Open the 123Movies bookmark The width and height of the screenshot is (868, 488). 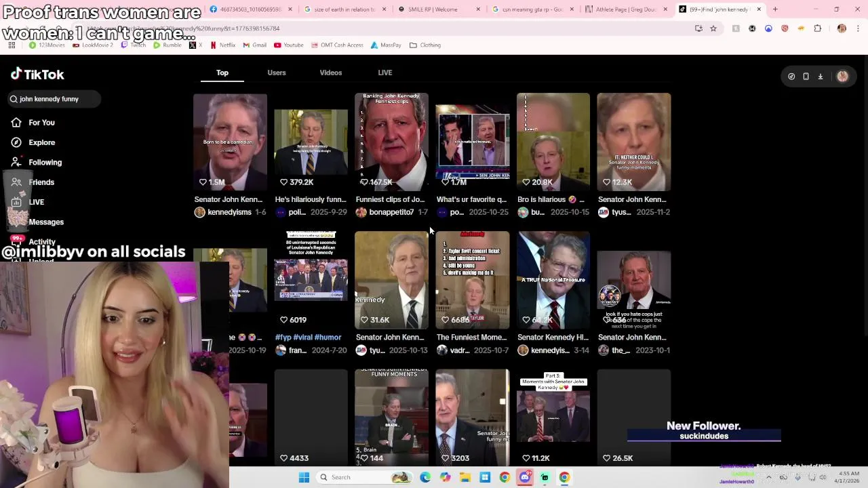click(x=47, y=45)
